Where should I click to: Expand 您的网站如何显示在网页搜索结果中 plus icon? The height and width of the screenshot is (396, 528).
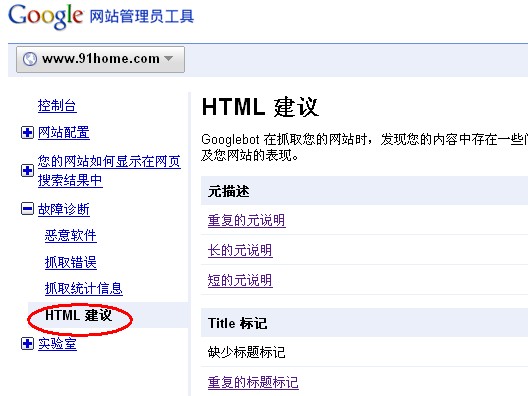pyautogui.click(x=27, y=170)
